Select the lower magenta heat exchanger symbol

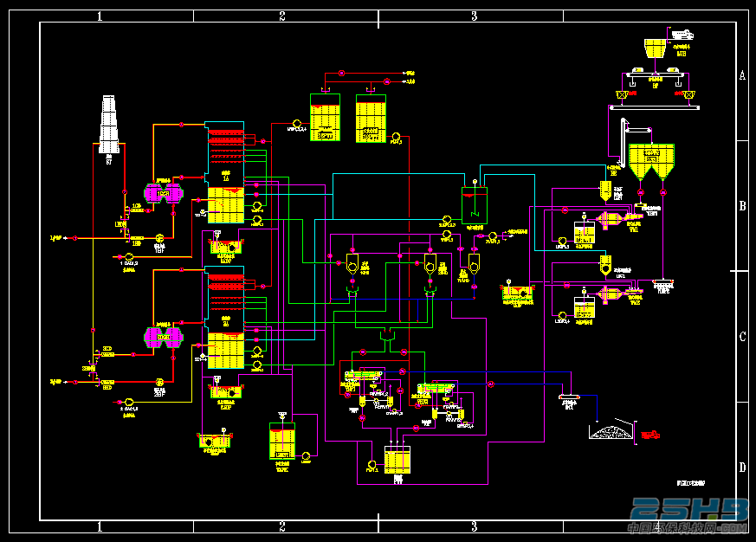[164, 338]
